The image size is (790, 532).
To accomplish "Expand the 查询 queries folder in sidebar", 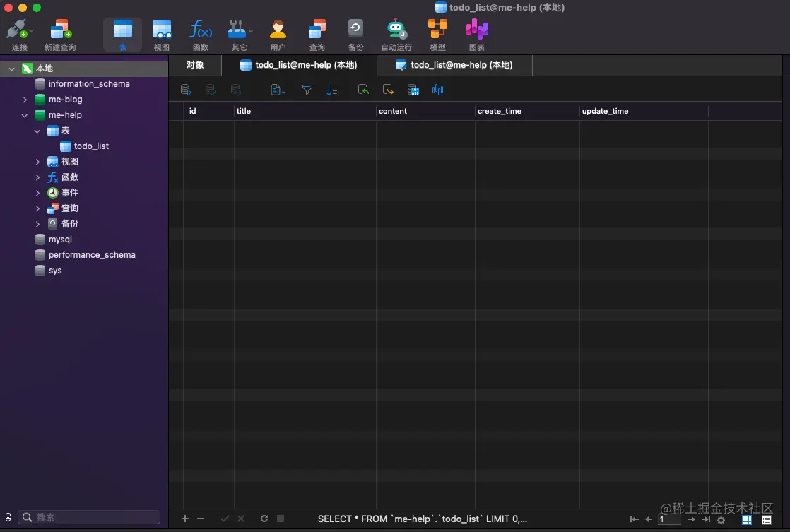I will point(37,208).
